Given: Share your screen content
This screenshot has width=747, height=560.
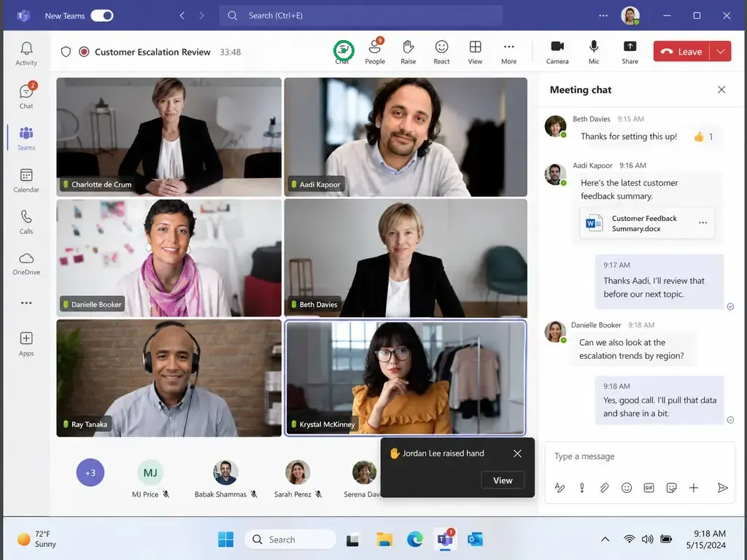Looking at the screenshot, I should [x=630, y=52].
